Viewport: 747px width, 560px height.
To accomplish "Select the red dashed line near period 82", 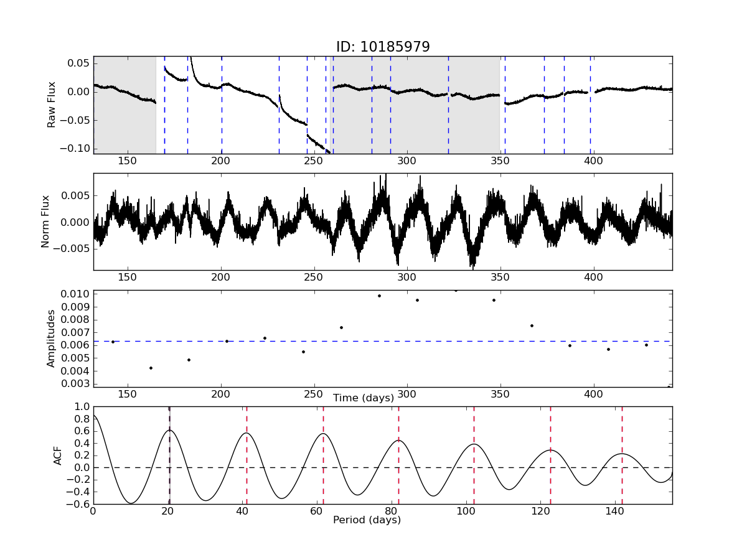I will (x=398, y=473).
